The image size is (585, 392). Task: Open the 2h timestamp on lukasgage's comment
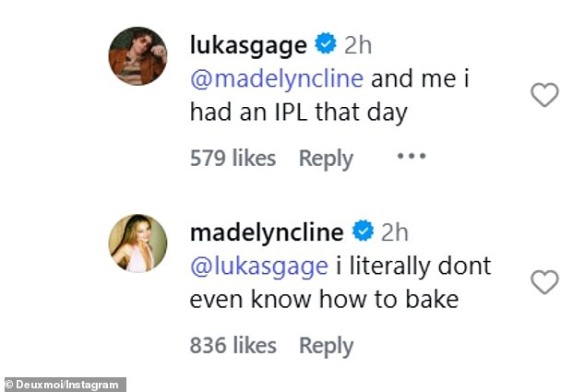357,44
